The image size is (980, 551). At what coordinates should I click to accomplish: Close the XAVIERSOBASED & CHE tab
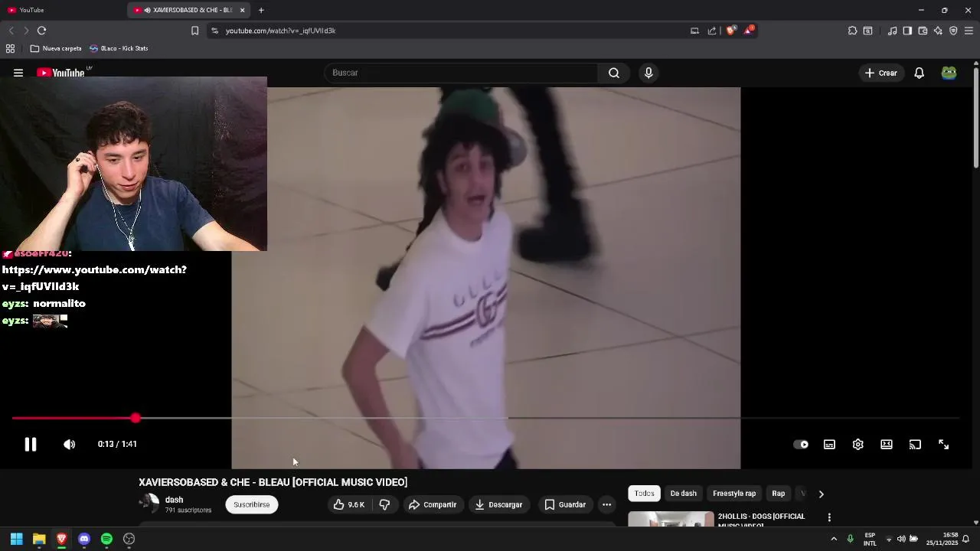coord(242,10)
